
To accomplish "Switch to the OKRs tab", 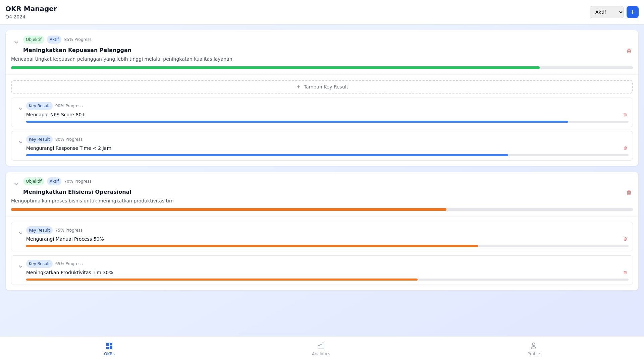I will click(109, 349).
